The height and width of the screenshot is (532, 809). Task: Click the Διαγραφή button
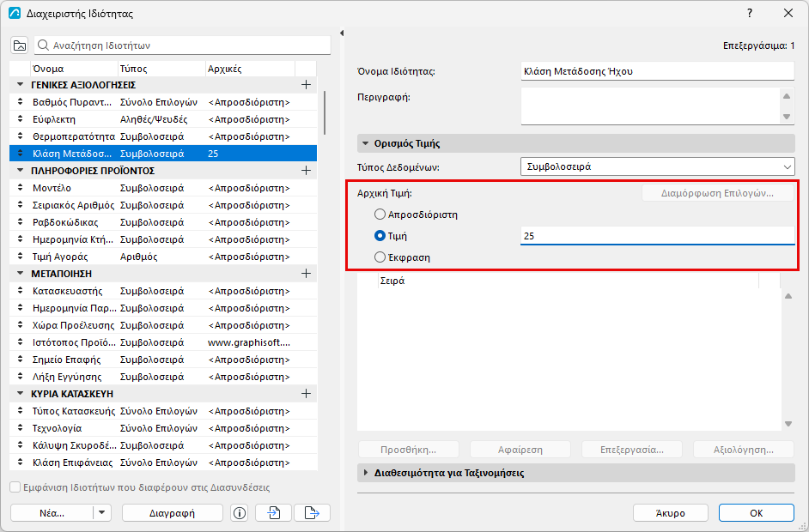coord(173,513)
